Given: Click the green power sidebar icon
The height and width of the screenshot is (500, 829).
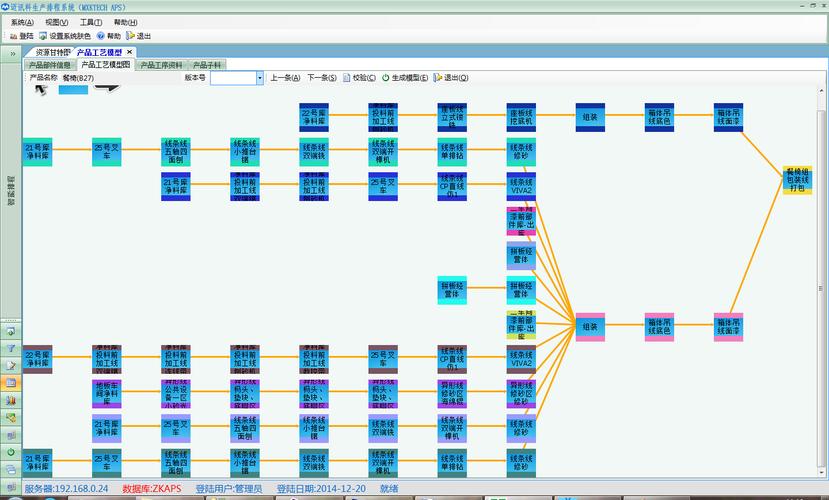Looking at the screenshot, I should (x=11, y=452).
